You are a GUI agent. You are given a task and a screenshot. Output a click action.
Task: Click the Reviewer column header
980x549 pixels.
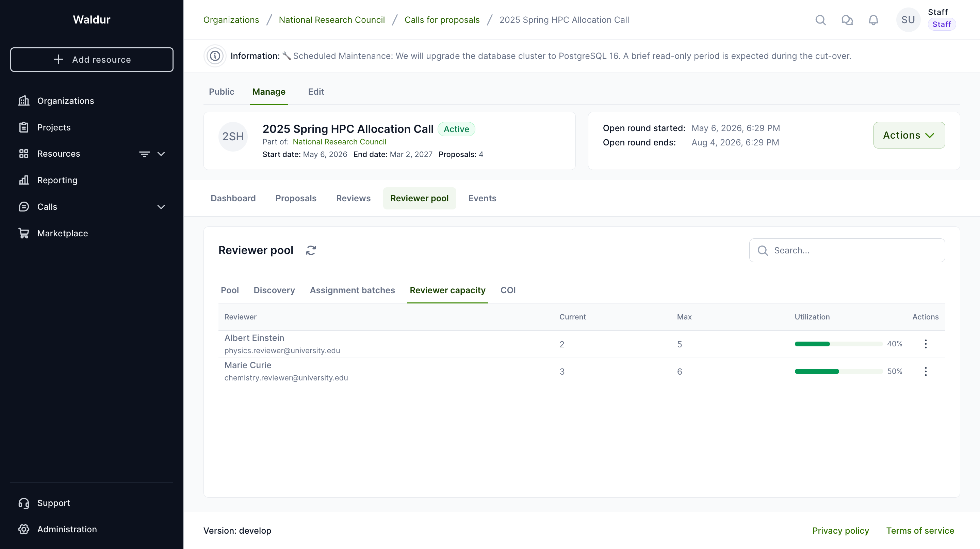click(x=241, y=317)
